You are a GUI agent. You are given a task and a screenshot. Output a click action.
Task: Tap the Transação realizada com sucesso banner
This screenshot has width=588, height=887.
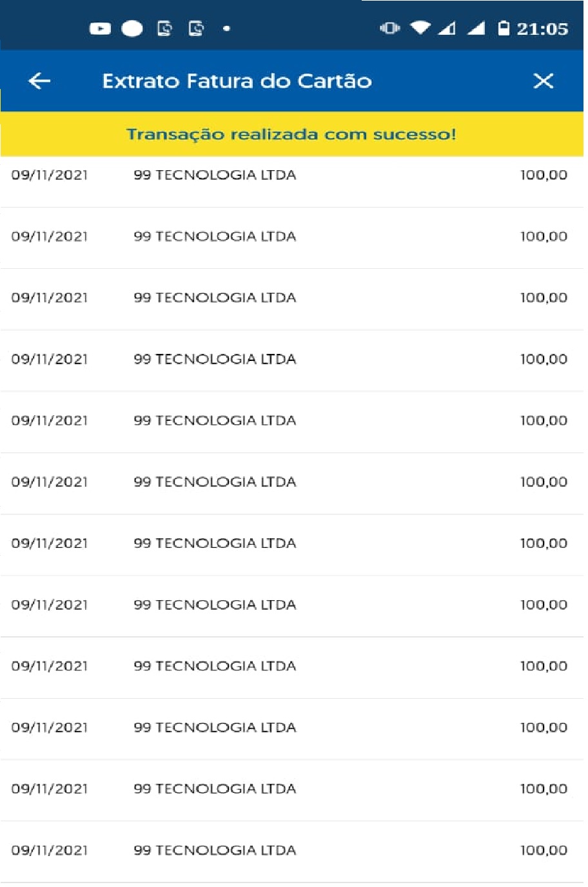point(291,134)
